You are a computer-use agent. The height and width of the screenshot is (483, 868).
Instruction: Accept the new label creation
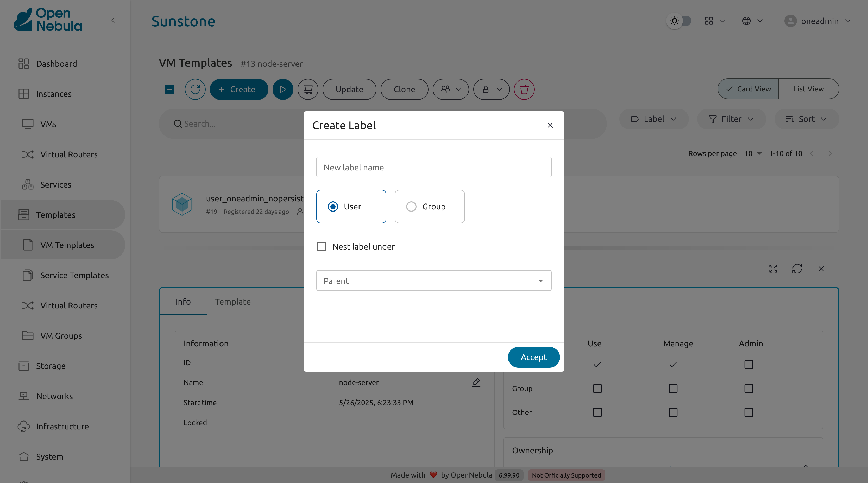[534, 357]
